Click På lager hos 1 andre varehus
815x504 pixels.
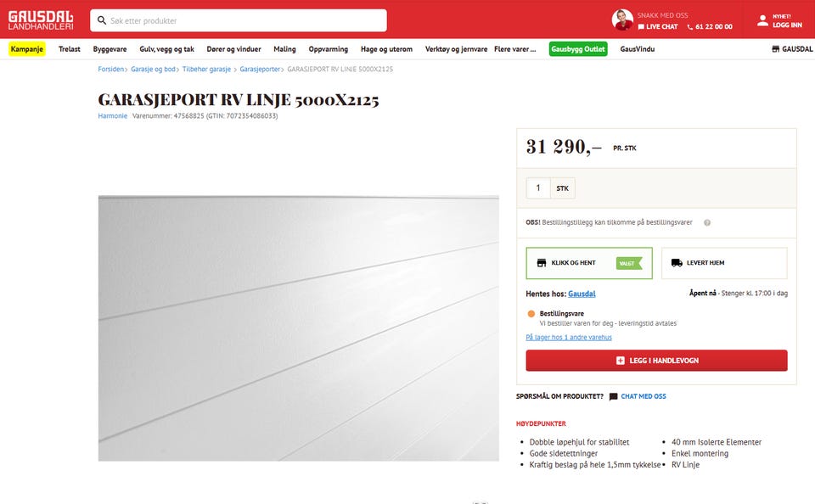(569, 337)
